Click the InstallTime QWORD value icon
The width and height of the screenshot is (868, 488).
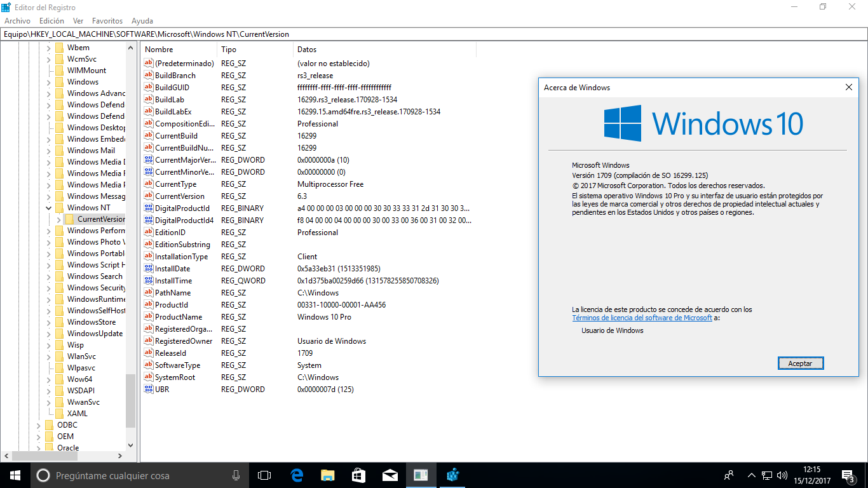(149, 281)
